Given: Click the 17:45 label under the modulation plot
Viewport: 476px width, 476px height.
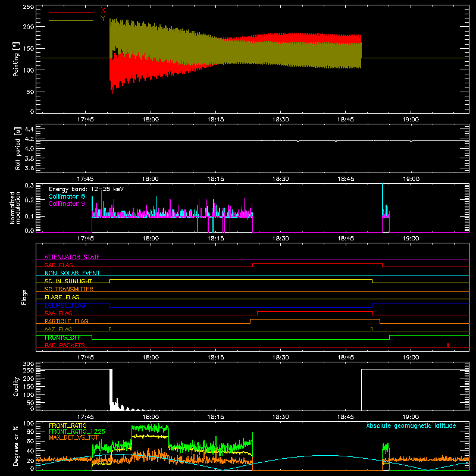Looking at the screenshot, I should tap(85, 239).
